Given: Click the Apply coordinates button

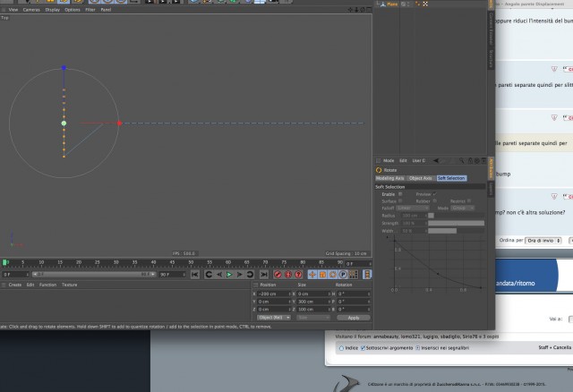Looking at the screenshot, I should [x=354, y=318].
